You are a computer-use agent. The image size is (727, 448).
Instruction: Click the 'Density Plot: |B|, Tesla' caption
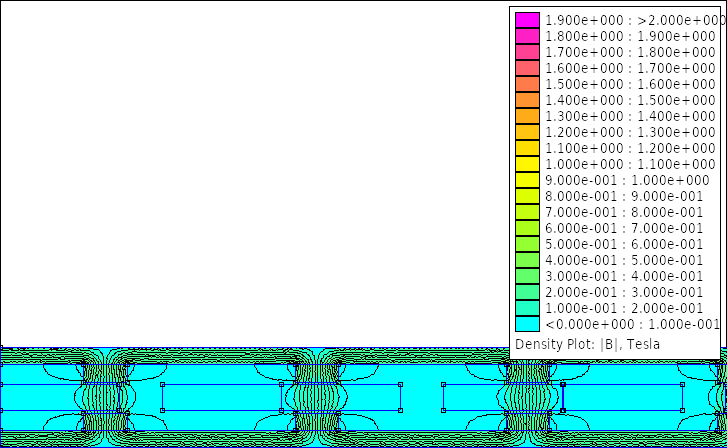pyautogui.click(x=587, y=344)
